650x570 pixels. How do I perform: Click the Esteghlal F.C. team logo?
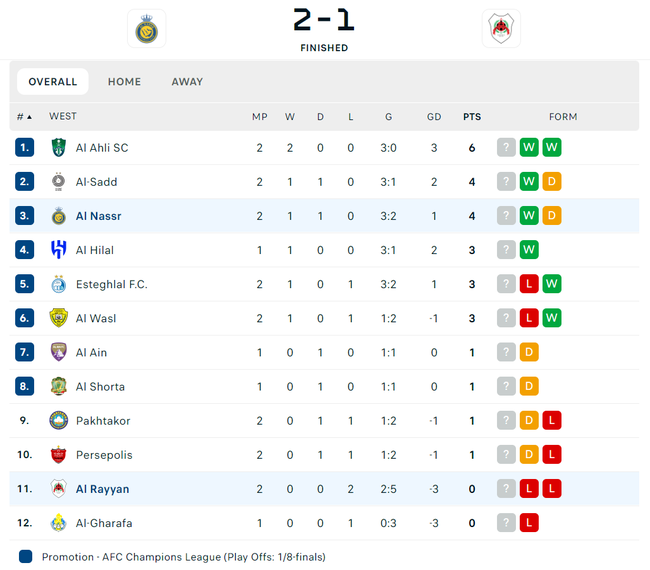pyautogui.click(x=58, y=284)
